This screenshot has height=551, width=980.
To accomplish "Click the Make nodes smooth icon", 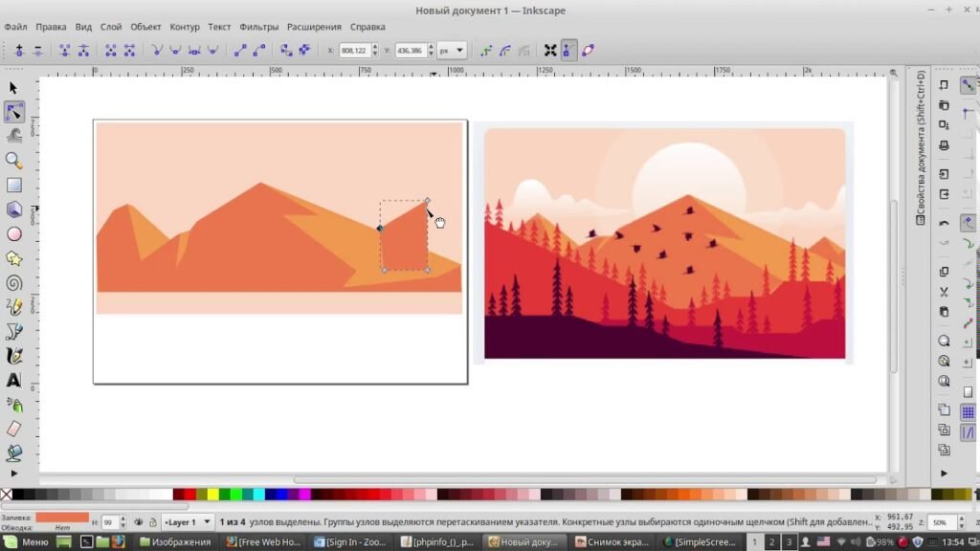I will pyautogui.click(x=176, y=51).
